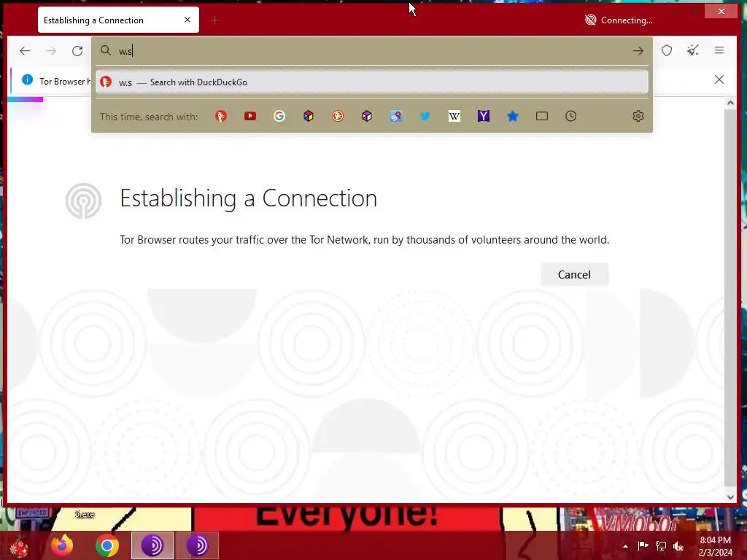
Task: Search history using the clock icon
Action: pos(570,116)
